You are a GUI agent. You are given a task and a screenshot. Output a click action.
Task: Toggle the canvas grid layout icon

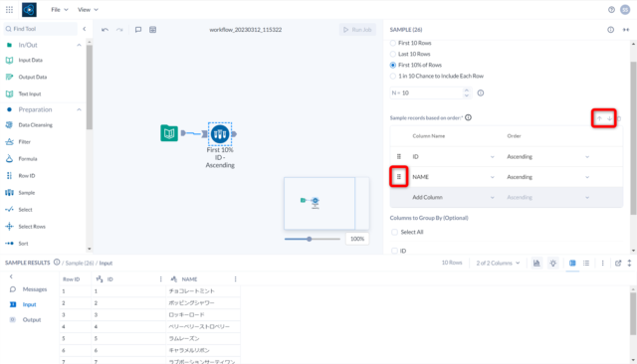click(152, 30)
